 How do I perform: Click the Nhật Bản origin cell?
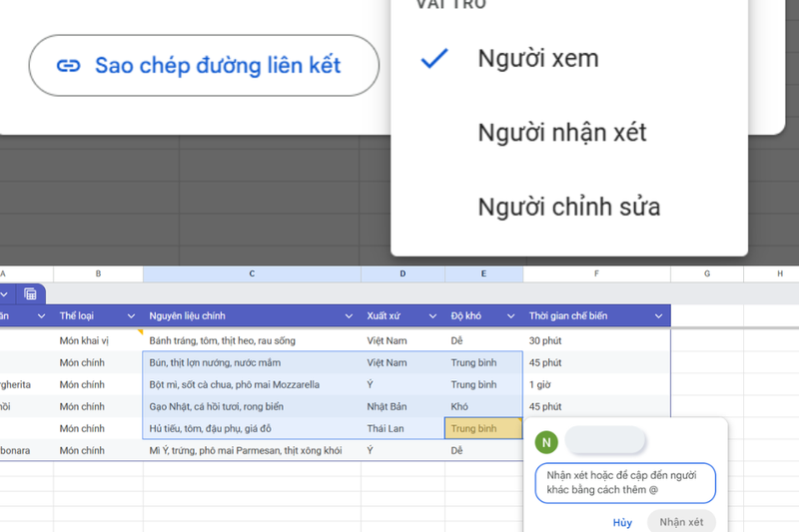[x=402, y=406]
